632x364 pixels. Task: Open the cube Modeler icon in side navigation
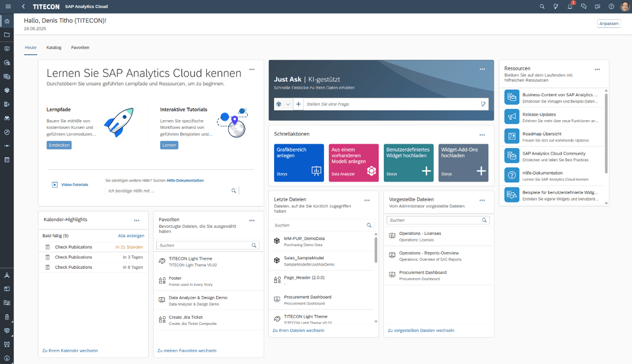pyautogui.click(x=7, y=90)
